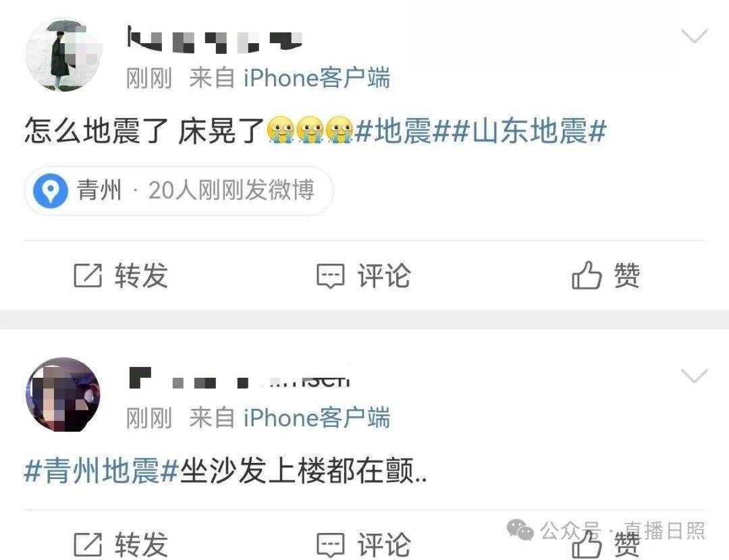The height and width of the screenshot is (560, 729).
Task: Expand the first post's chevron menu
Action: [694, 36]
